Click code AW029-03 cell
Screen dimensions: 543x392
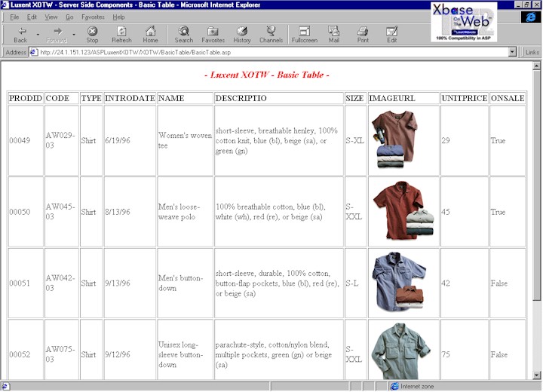click(x=62, y=140)
